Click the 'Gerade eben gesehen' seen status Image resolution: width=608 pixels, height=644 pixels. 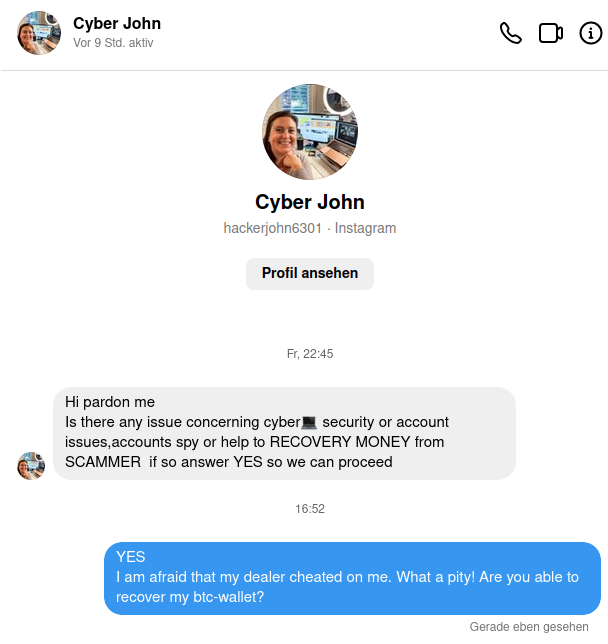tap(529, 627)
